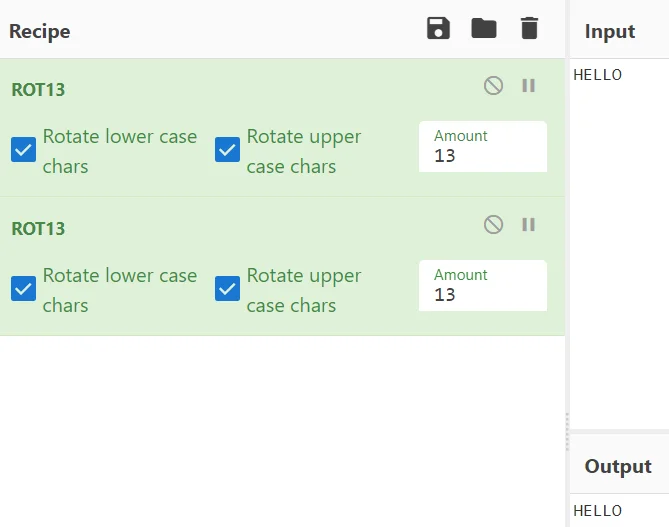The width and height of the screenshot is (669, 527).
Task: Clear recipe with the trash icon
Action: pyautogui.click(x=529, y=29)
